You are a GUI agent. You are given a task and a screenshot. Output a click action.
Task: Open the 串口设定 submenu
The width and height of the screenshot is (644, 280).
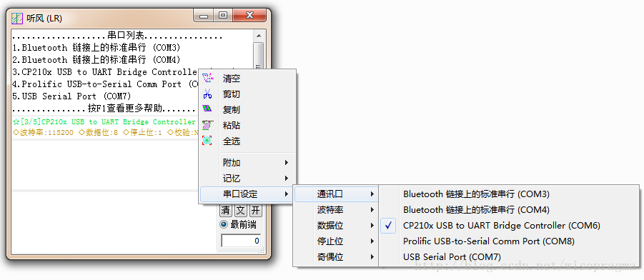coord(247,194)
